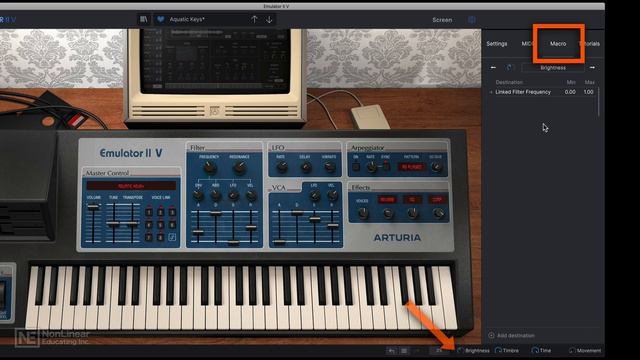Open the history list icon in bottom bar

(404, 351)
